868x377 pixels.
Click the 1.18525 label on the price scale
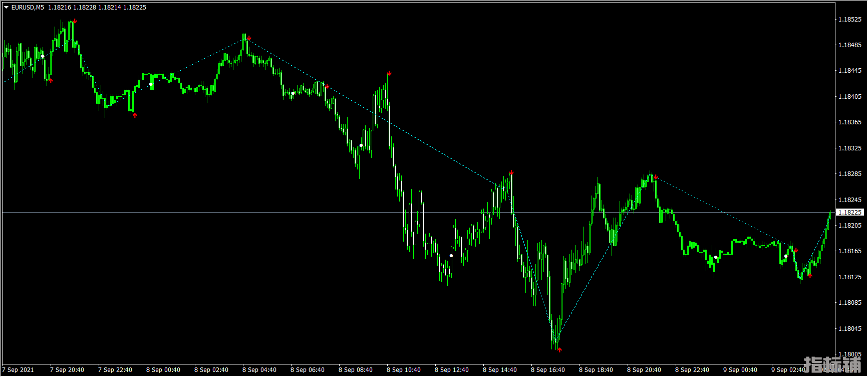click(x=849, y=20)
